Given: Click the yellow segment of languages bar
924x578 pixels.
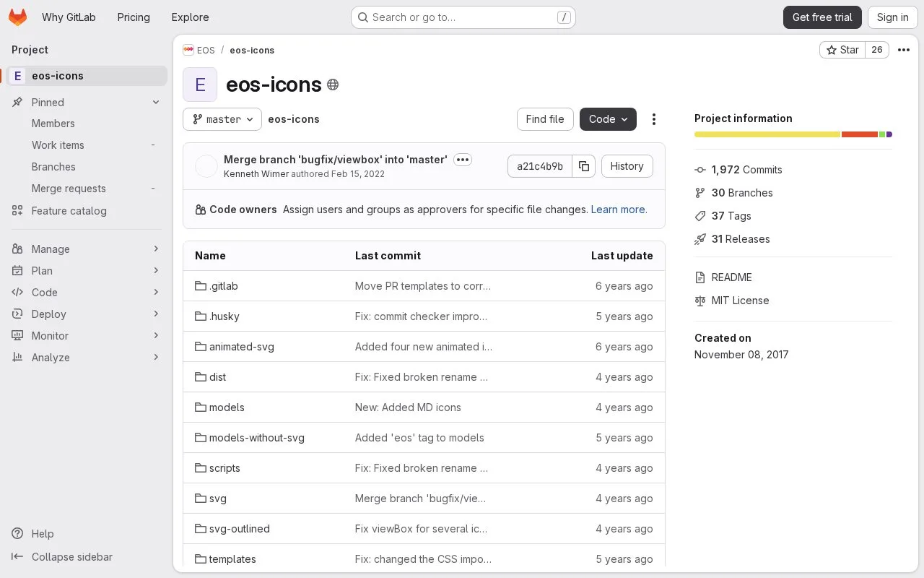Looking at the screenshot, I should (767, 134).
